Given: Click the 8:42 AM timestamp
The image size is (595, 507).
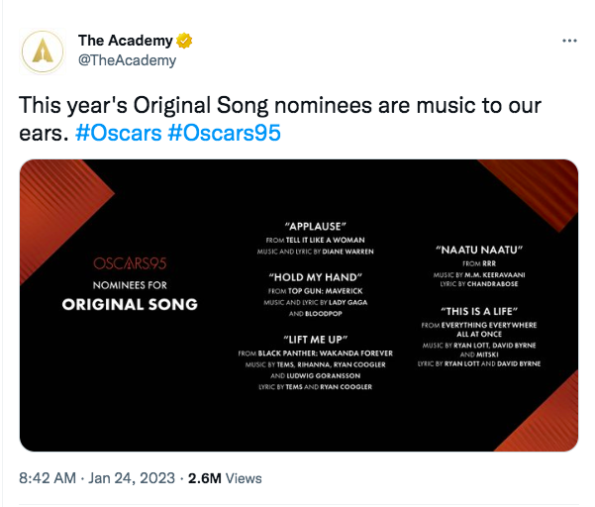Looking at the screenshot, I should 47,478.
